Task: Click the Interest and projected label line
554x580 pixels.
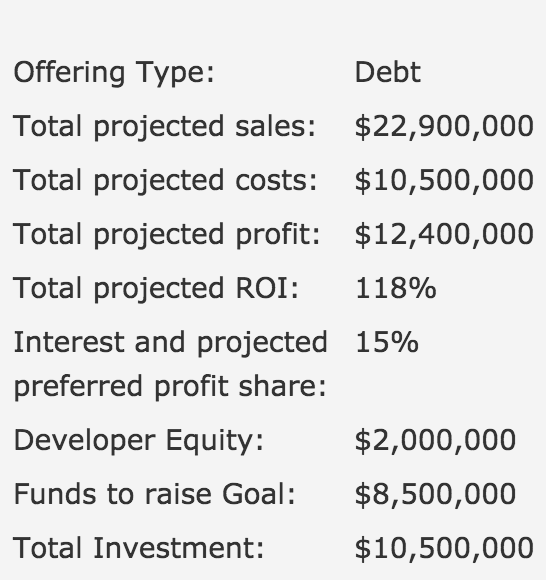Action: coord(170,343)
